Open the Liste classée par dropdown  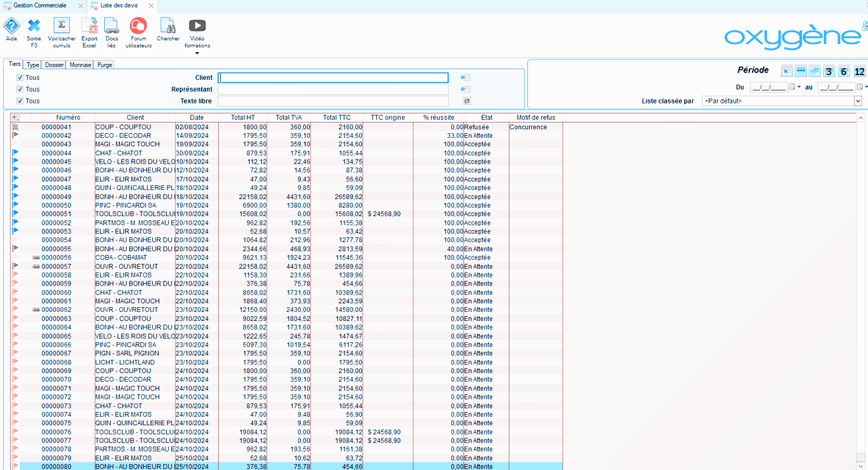coord(857,101)
